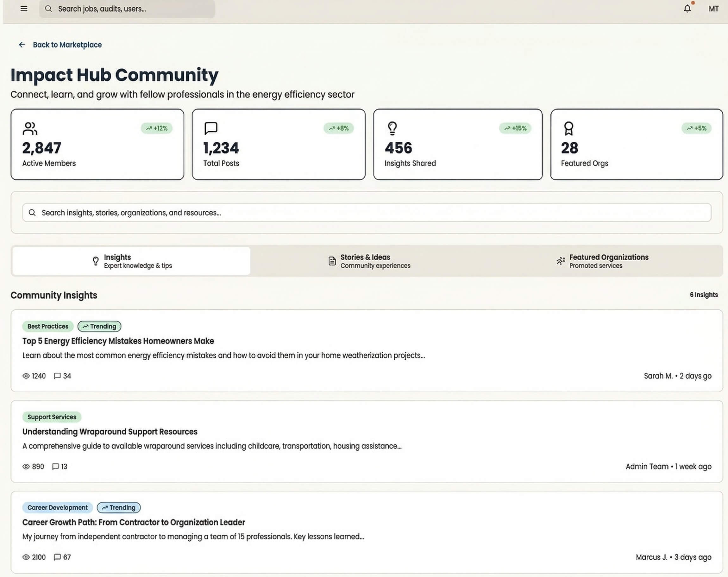The width and height of the screenshot is (728, 577).
Task: Click the Total Posts speech bubble icon
Action: (211, 128)
